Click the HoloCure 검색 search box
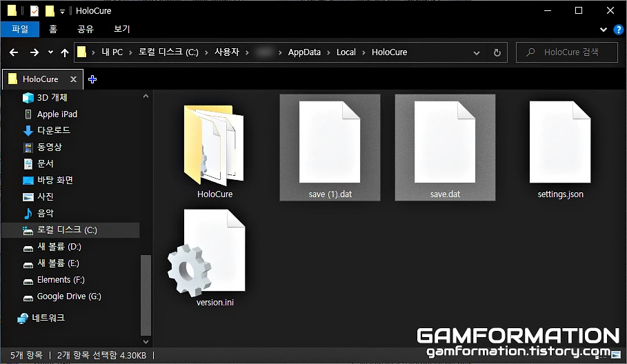This screenshot has height=364, width=627. coord(566,52)
